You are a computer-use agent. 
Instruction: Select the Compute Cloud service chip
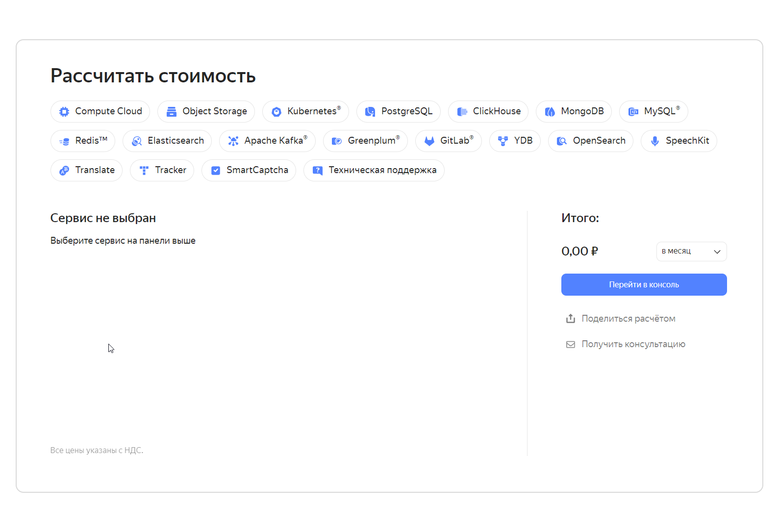tap(100, 111)
